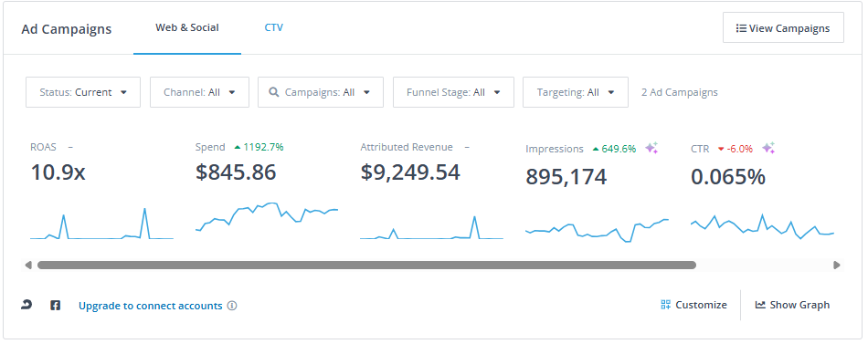This screenshot has width=868, height=344.
Task: Select the Impressions sparkline chart
Action: click(x=597, y=231)
